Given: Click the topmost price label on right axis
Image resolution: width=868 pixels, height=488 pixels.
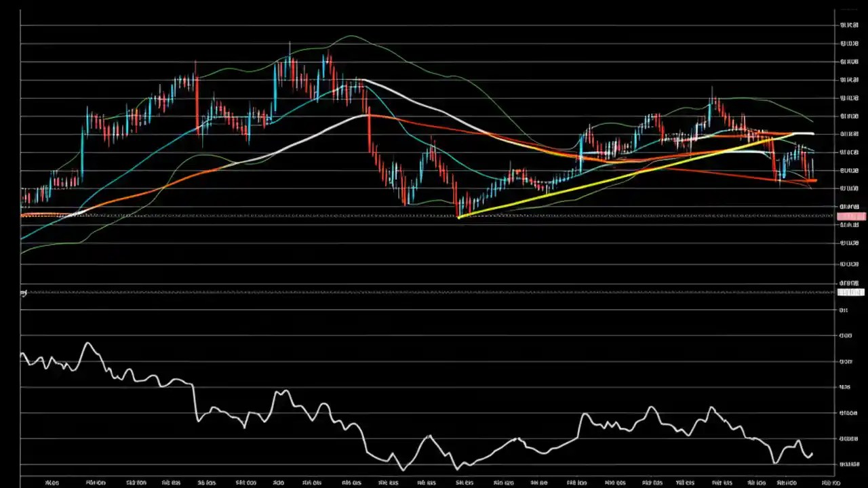Looking at the screenshot, I should coord(849,24).
